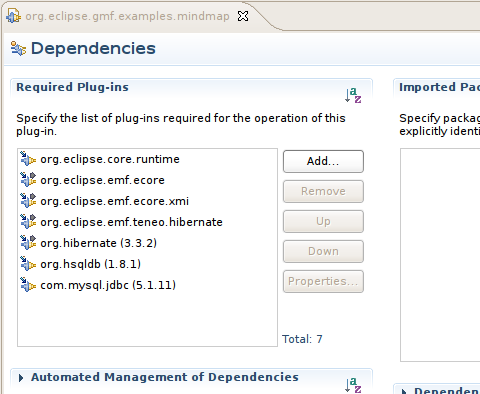Select org.eclipse.emf.ecore entry
The image size is (480, 394).
click(102, 180)
